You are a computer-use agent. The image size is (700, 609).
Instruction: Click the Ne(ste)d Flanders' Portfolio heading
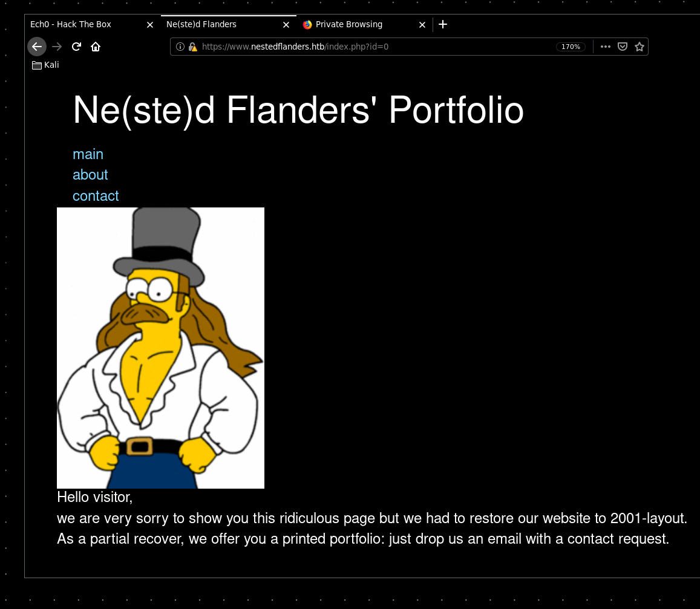pyautogui.click(x=298, y=110)
